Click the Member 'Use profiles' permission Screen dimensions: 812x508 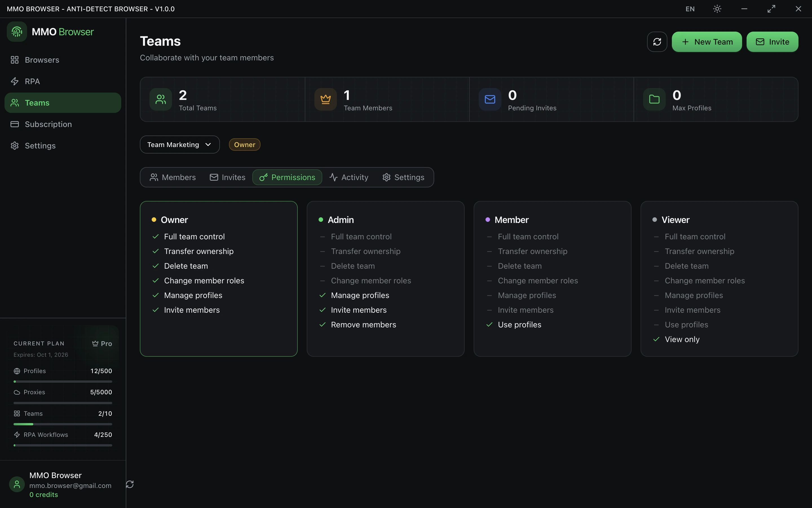pyautogui.click(x=519, y=325)
